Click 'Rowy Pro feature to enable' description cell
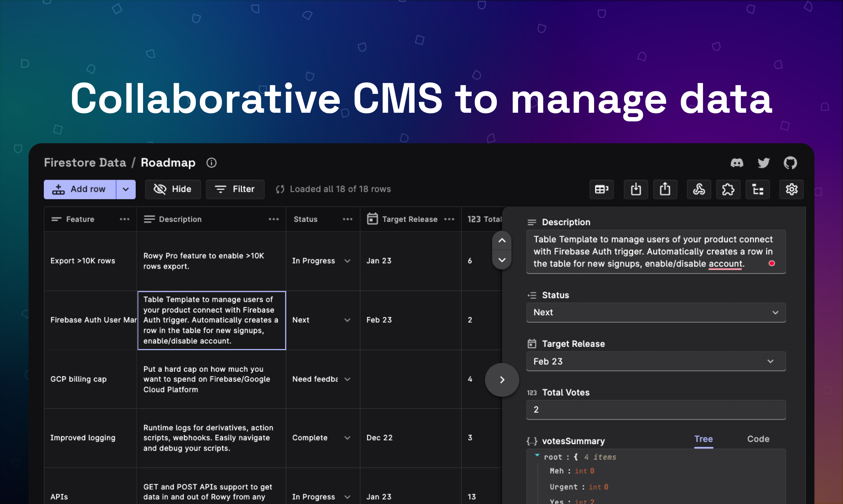The height and width of the screenshot is (504, 843). [x=211, y=261]
